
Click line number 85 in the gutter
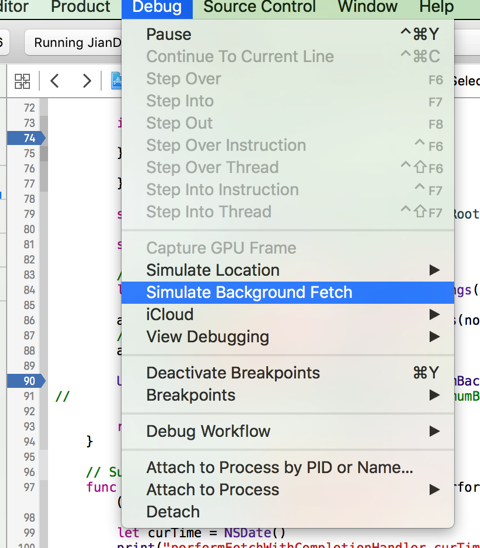click(29, 305)
